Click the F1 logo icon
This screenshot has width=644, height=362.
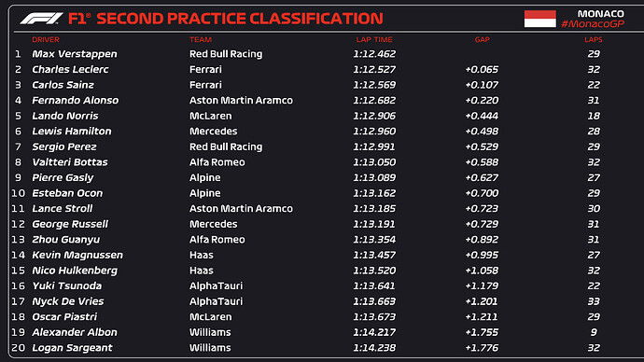41,19
